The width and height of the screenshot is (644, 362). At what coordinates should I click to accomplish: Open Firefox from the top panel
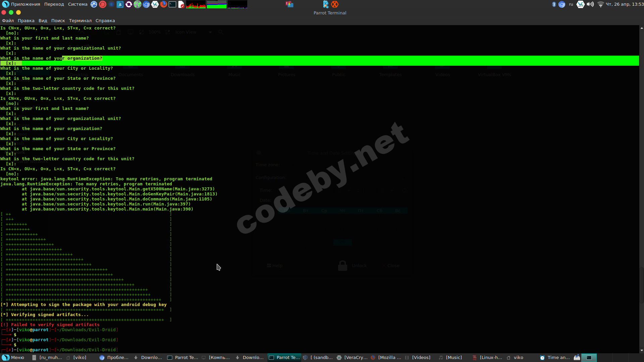click(163, 4)
